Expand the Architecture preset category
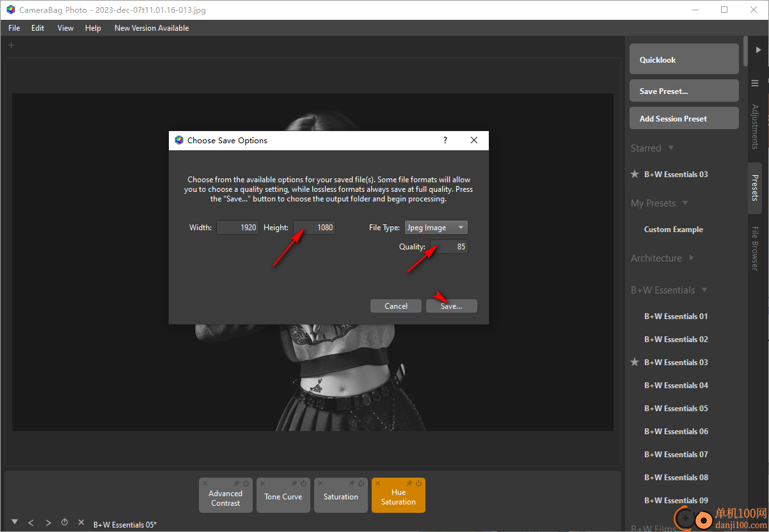The height and width of the screenshot is (532, 769). [x=691, y=258]
